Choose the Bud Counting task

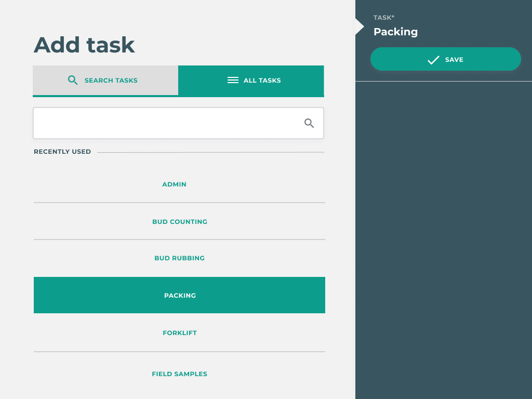point(179,222)
